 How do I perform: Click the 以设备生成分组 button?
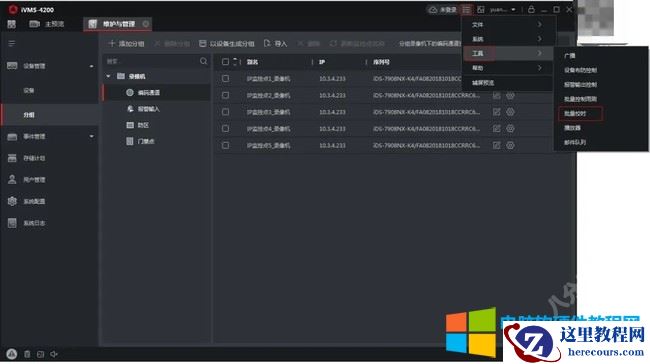(x=226, y=44)
